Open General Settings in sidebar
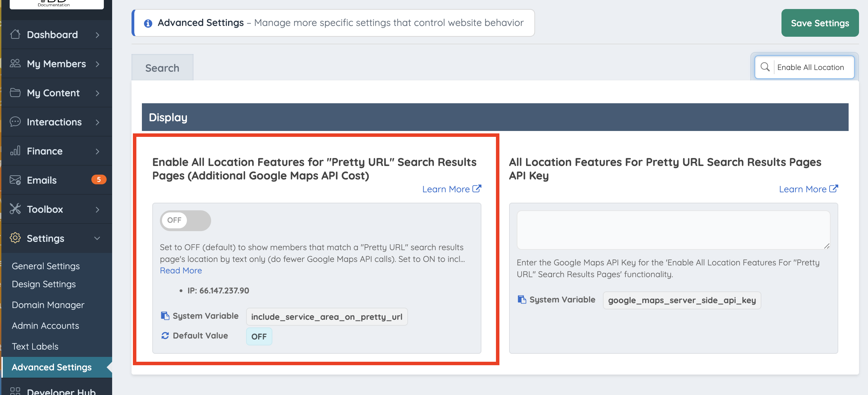868x395 pixels. point(46,266)
